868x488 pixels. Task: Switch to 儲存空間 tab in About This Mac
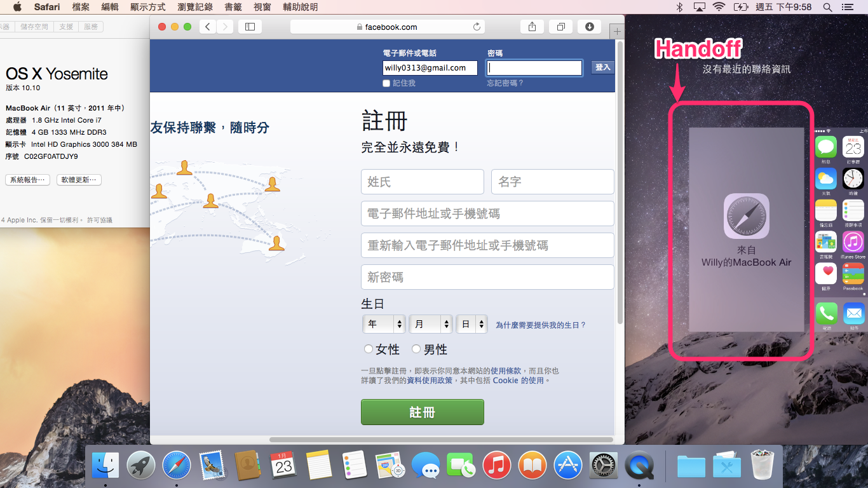tap(34, 27)
